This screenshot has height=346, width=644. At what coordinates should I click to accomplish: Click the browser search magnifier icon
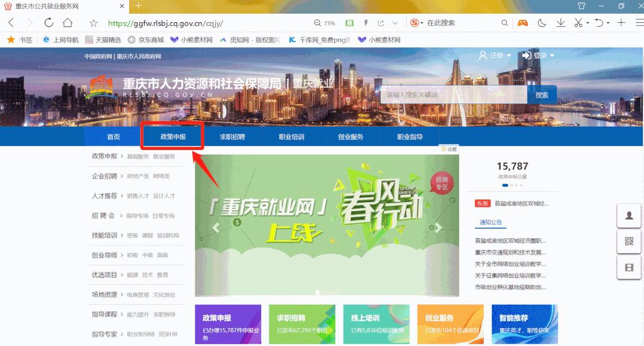tap(504, 23)
